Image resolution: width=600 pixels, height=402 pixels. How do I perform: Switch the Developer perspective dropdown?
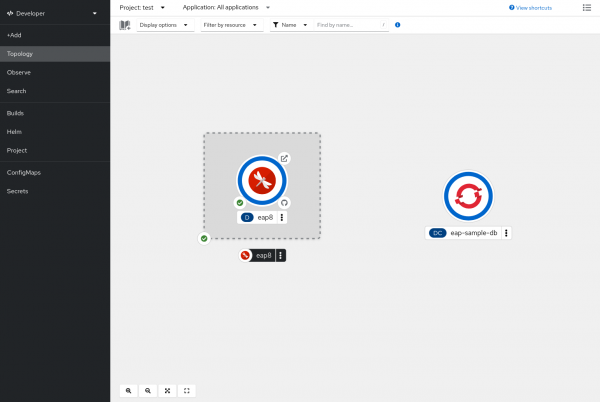[54, 14]
